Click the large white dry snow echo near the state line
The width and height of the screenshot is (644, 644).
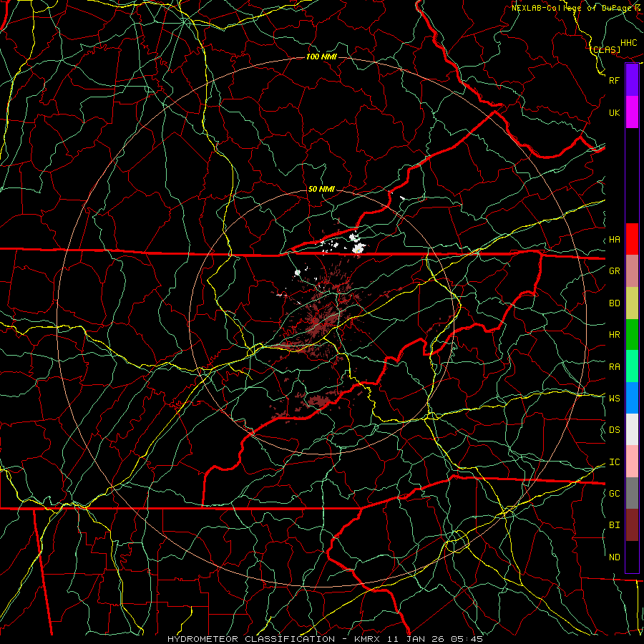[358, 248]
